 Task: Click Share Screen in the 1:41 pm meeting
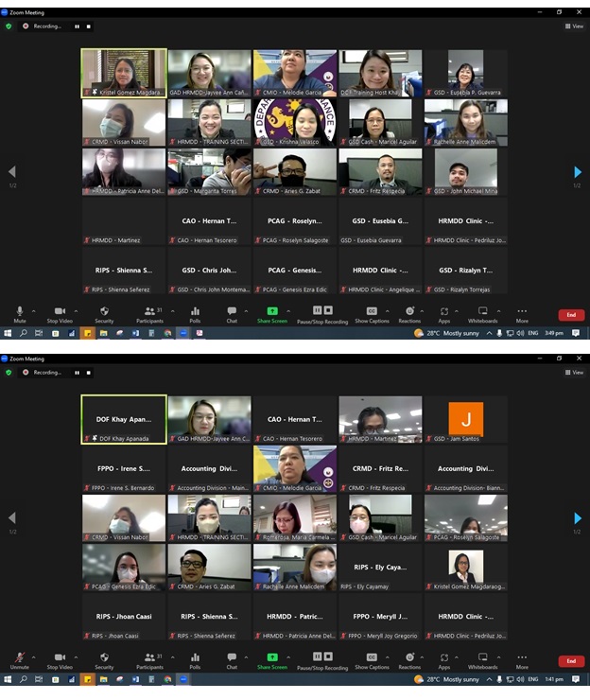tap(272, 660)
